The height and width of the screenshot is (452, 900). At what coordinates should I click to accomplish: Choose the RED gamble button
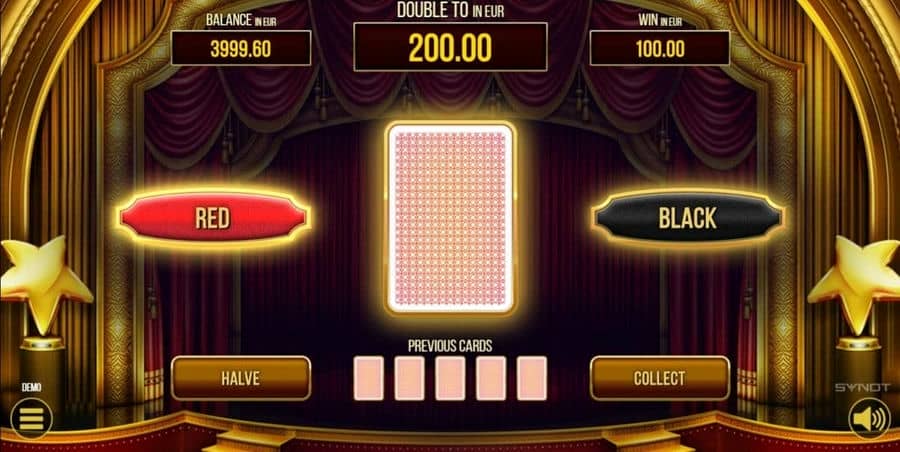214,218
